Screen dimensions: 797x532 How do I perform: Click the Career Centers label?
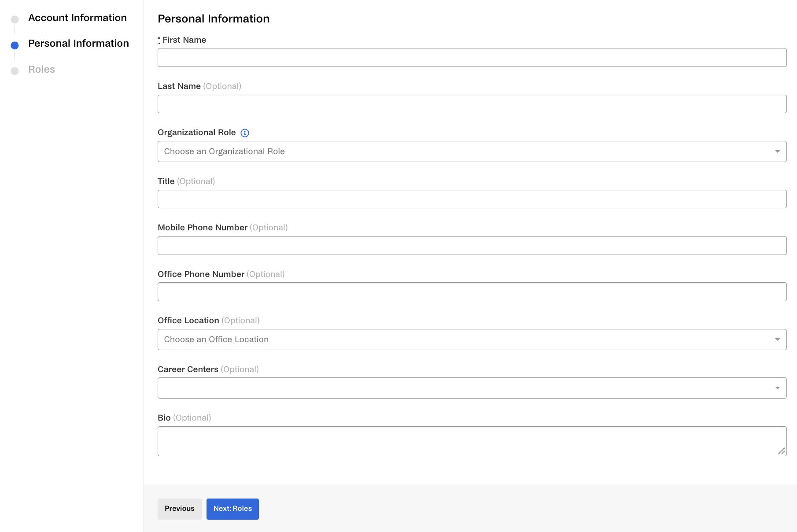point(188,369)
